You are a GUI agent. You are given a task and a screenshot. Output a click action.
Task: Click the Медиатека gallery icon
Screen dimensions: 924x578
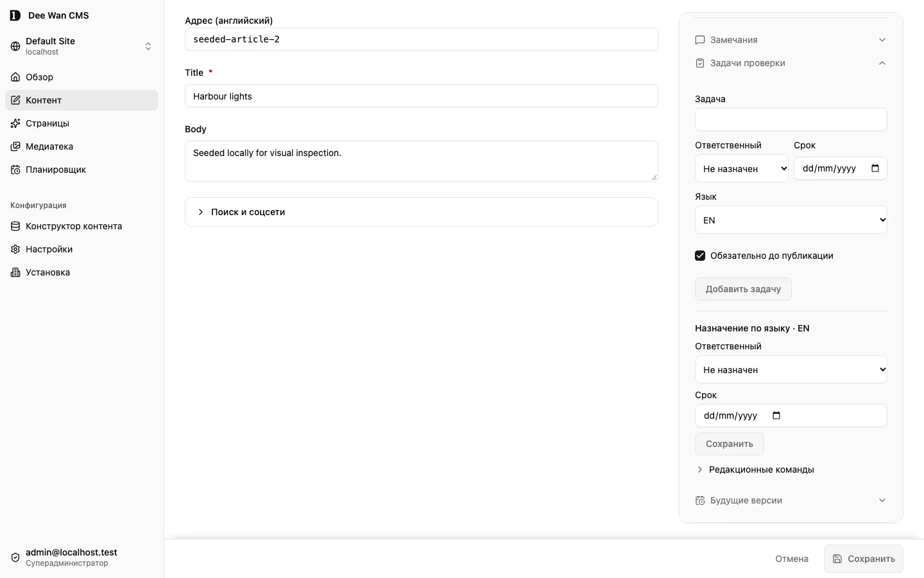pos(15,146)
